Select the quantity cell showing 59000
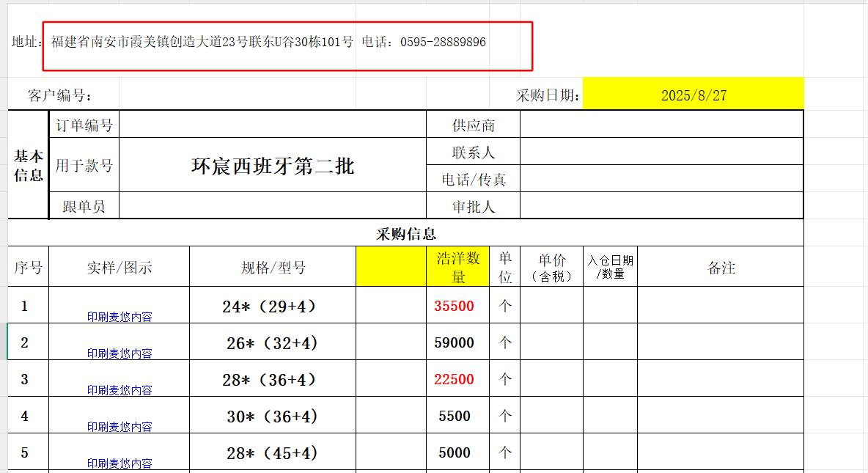The image size is (868, 473). tap(454, 342)
